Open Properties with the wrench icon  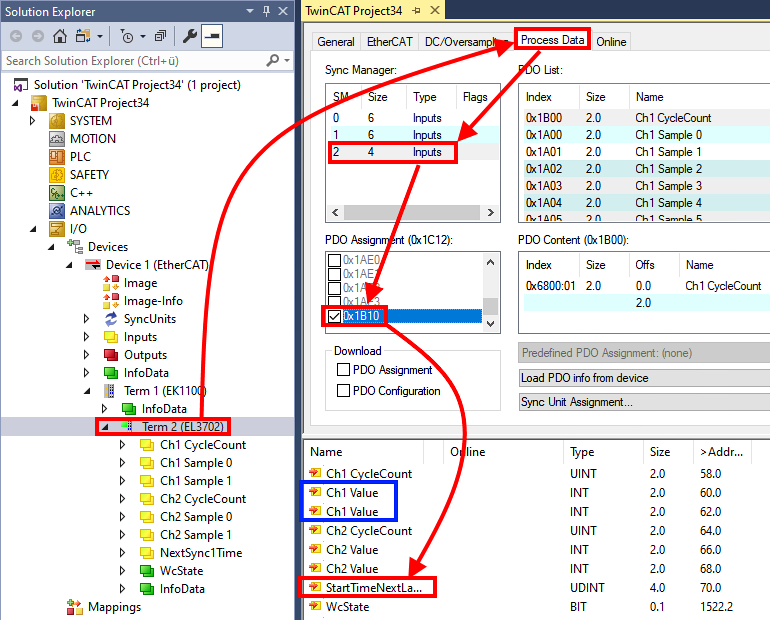click(x=190, y=36)
